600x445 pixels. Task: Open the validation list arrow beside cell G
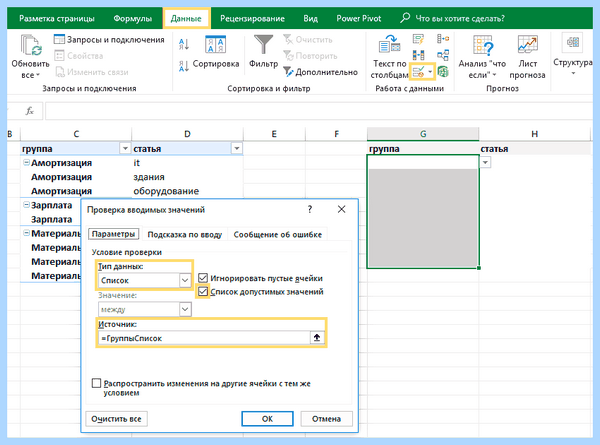click(485, 162)
